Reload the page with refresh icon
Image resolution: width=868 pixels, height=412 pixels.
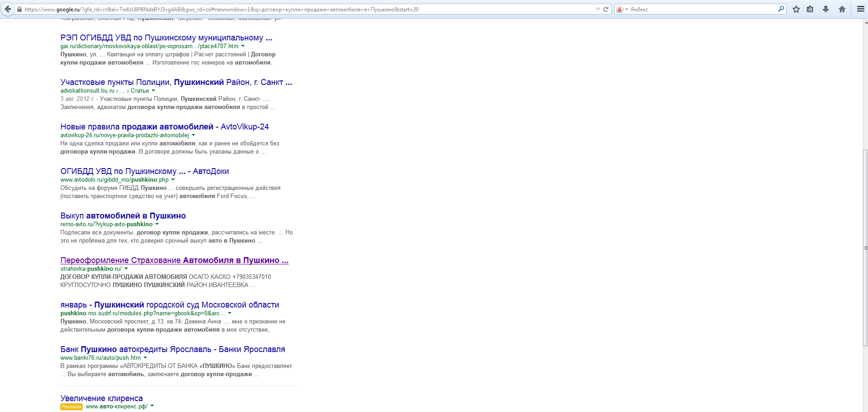tap(606, 9)
